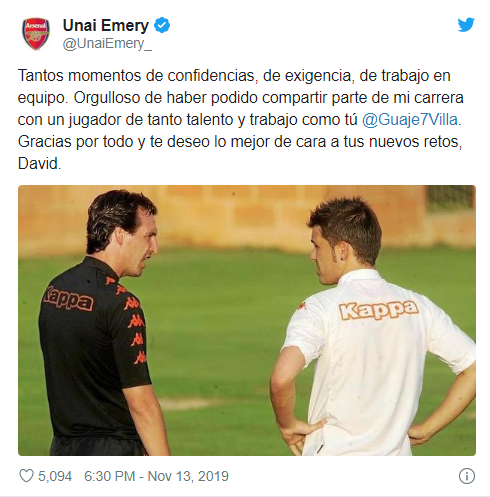490x497 pixels.
Task: Like the tweet with the heart icon
Action: tap(26, 476)
